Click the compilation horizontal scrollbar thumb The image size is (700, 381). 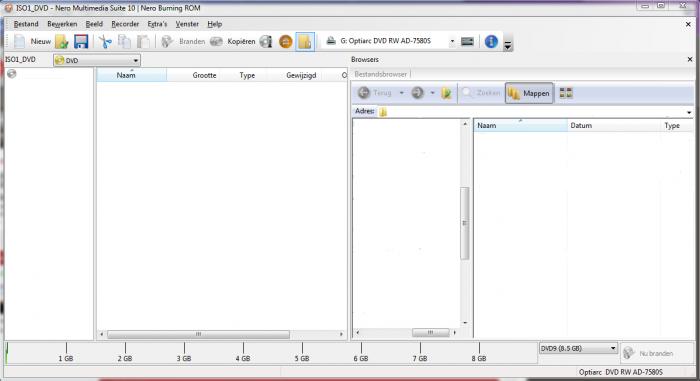[198, 334]
